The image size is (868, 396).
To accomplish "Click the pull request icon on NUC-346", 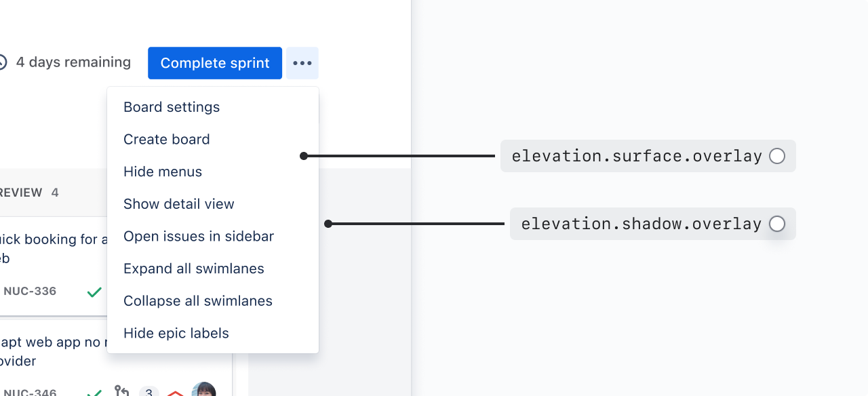I will pos(122,391).
